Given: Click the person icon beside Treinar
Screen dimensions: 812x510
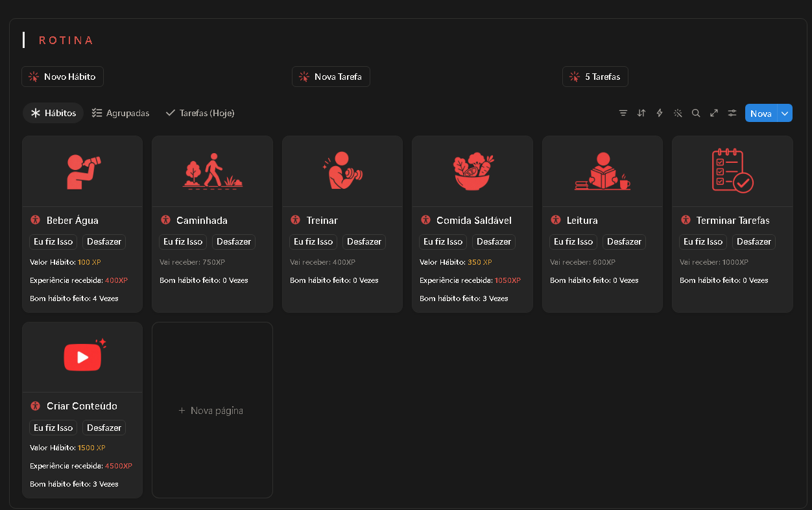Looking at the screenshot, I should (x=296, y=220).
